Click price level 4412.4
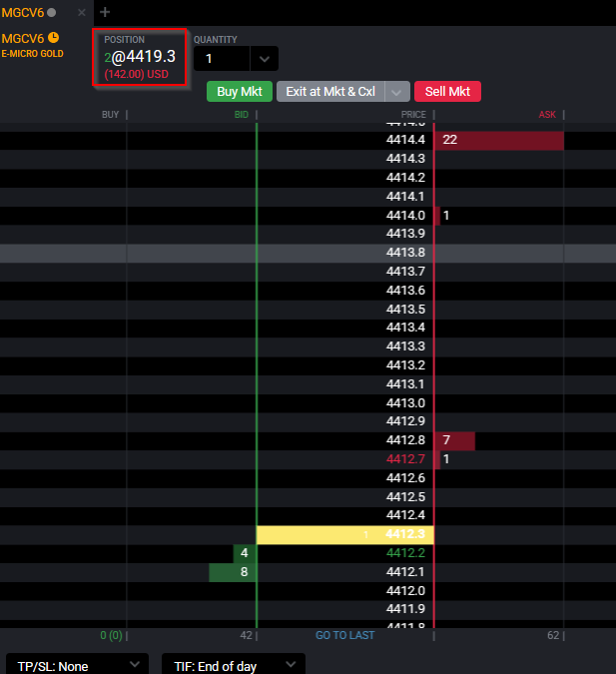 tap(405, 515)
